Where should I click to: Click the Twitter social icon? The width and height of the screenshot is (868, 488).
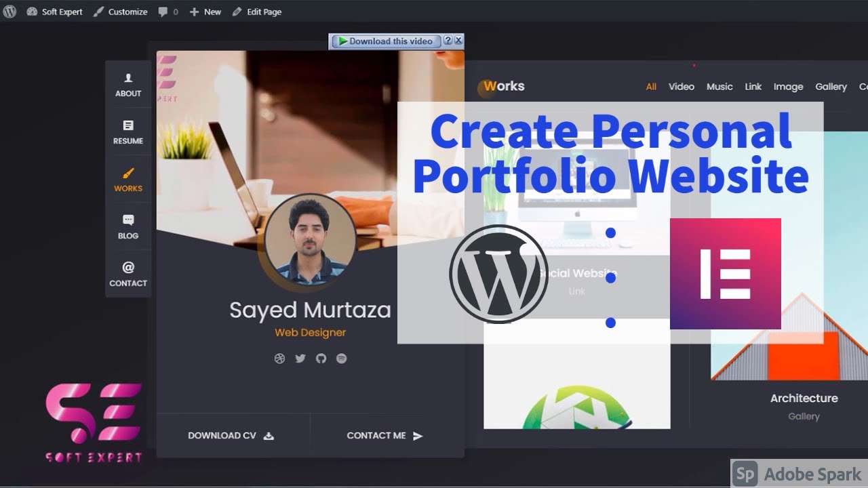(300, 359)
